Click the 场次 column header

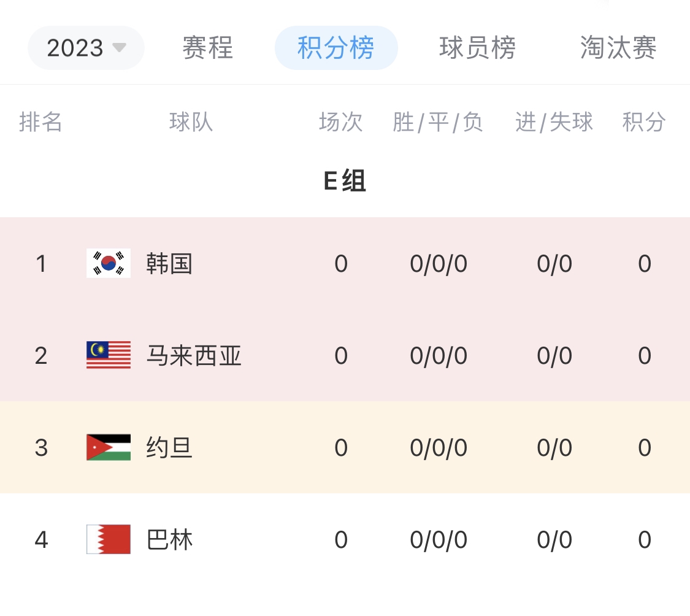click(x=341, y=122)
